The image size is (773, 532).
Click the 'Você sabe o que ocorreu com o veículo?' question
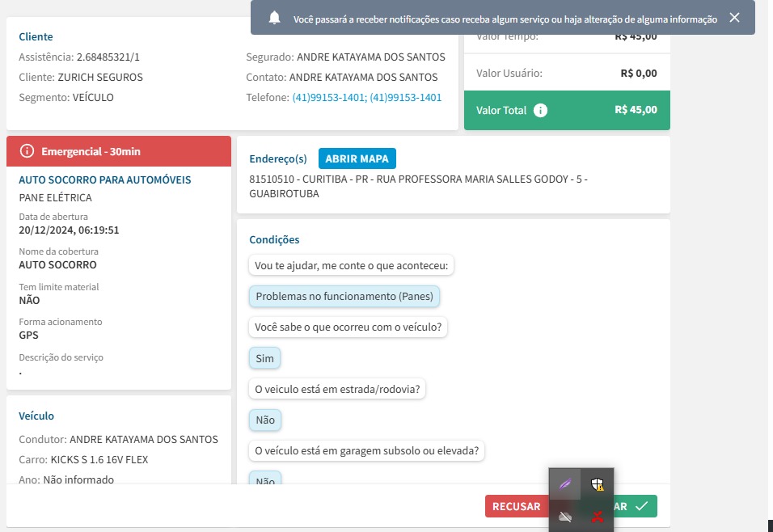[348, 327]
